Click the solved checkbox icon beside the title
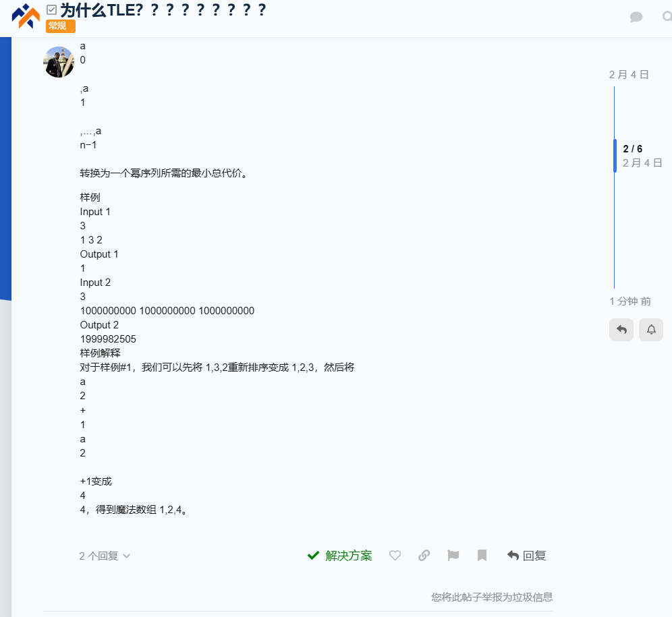This screenshot has width=672, height=617. click(x=52, y=10)
